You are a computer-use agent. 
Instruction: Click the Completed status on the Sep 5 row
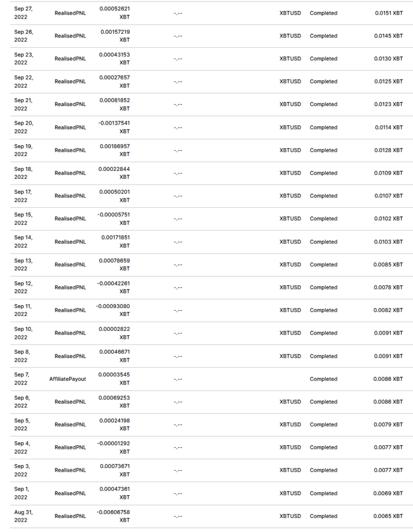[324, 424]
